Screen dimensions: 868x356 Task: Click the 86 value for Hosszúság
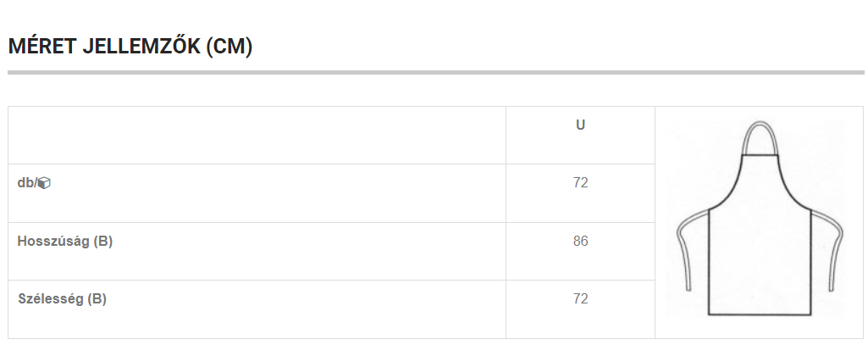pyautogui.click(x=580, y=242)
